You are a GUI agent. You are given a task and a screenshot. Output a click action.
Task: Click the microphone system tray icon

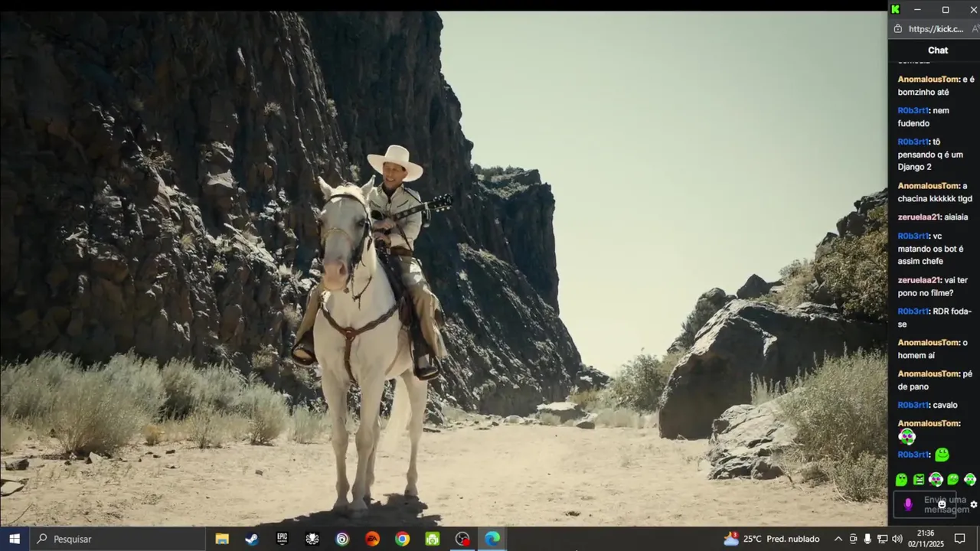click(x=867, y=539)
